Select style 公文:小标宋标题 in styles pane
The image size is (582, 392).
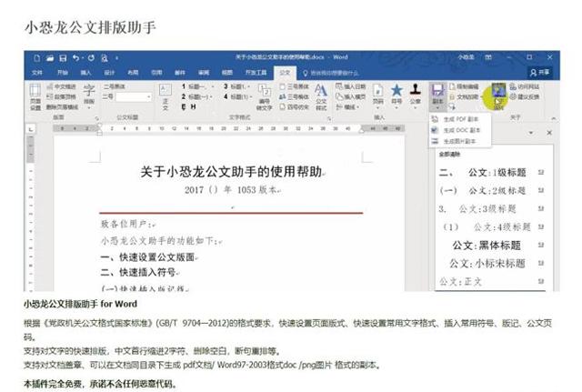tap(491, 263)
